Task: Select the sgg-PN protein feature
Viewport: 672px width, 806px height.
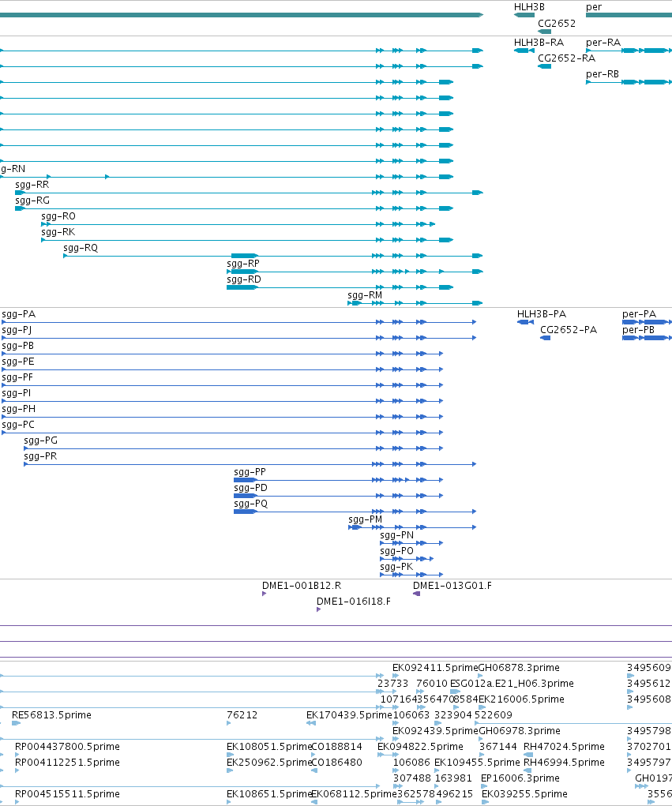Action: tap(411, 543)
